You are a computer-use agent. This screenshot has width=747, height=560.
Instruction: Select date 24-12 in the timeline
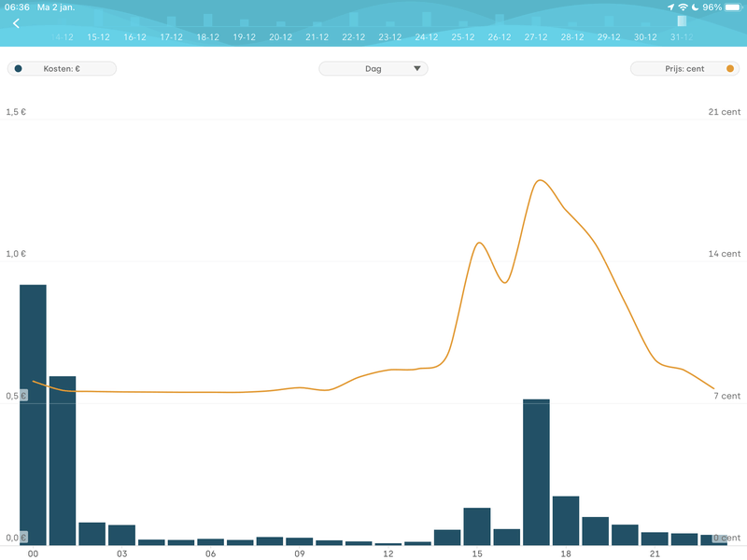[x=427, y=37]
